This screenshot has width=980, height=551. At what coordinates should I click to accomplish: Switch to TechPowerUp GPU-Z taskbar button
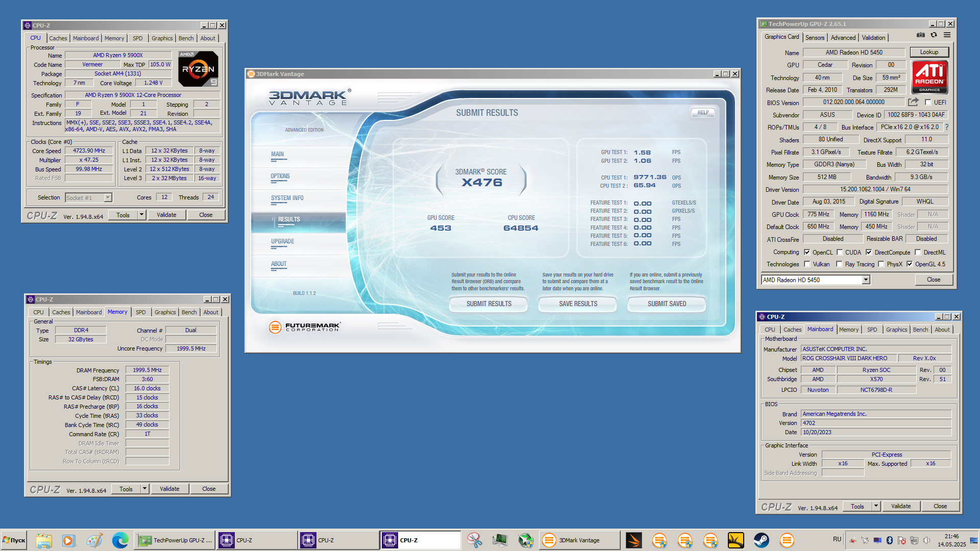point(175,540)
